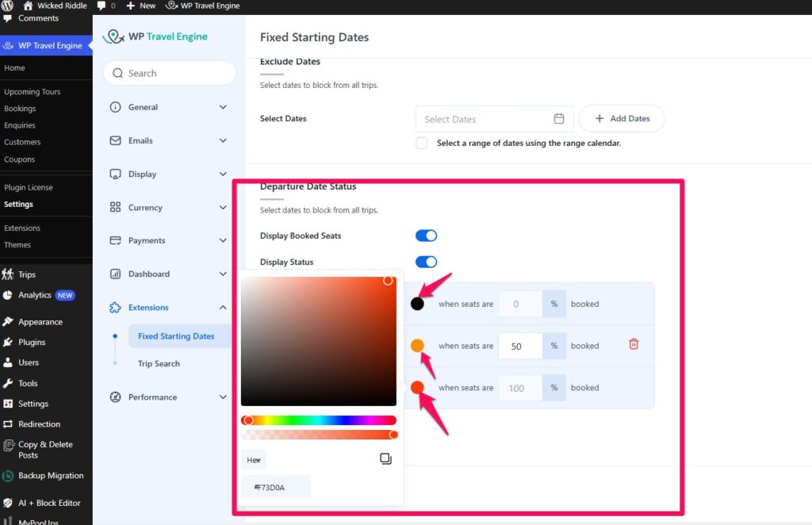
Task: Click the Performance gauge icon
Action: pyautogui.click(x=115, y=397)
